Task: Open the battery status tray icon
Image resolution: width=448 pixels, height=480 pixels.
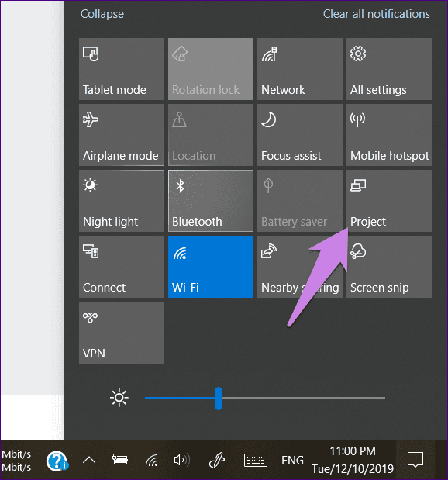Action: click(x=119, y=460)
